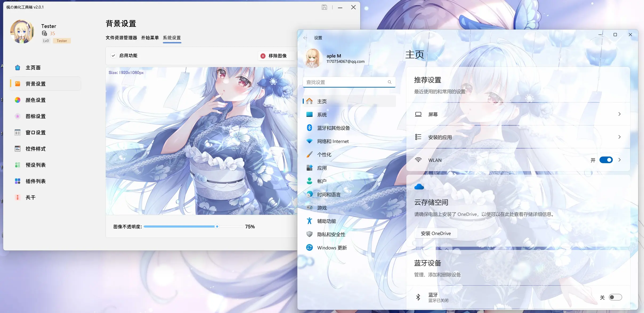Open 窗口设置 menu text

[x=36, y=133]
